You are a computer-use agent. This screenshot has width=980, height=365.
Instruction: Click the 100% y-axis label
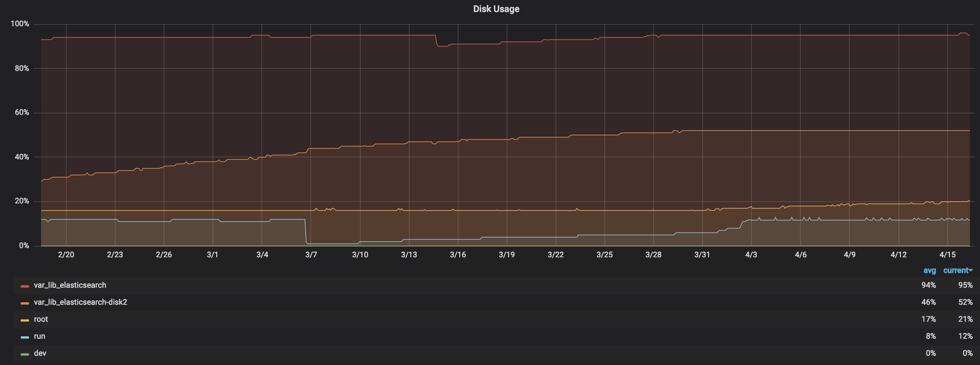20,24
